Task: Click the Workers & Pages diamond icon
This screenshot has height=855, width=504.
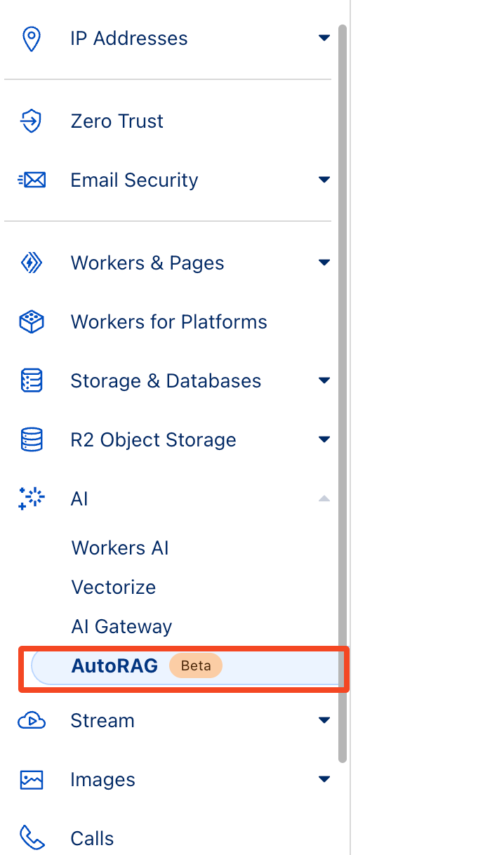Action: [32, 263]
